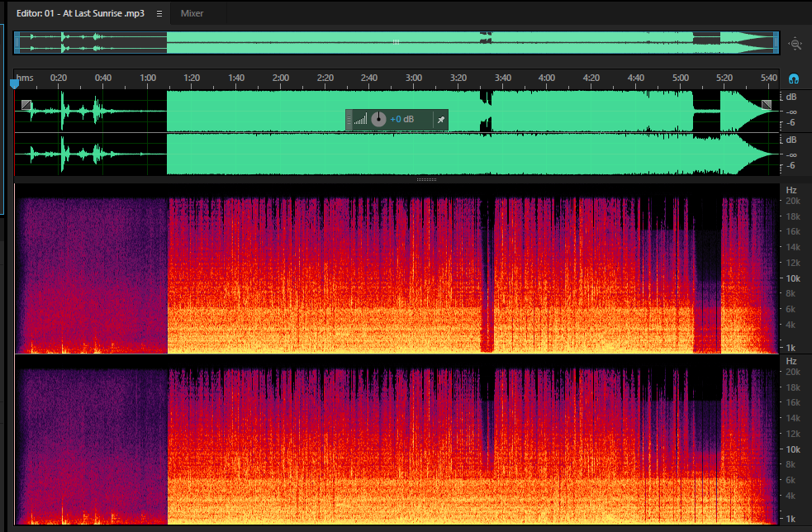Open the Editor panel menu icon
This screenshot has width=812, height=532.
(159, 13)
